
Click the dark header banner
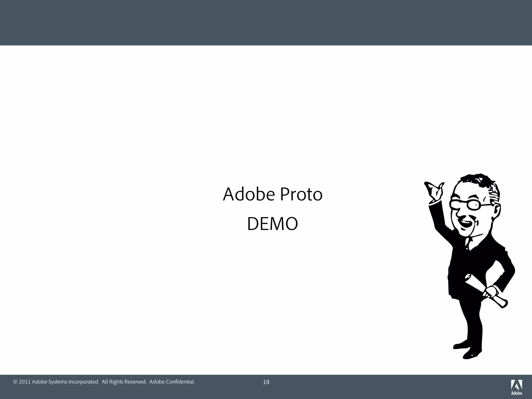pyautogui.click(x=266, y=23)
